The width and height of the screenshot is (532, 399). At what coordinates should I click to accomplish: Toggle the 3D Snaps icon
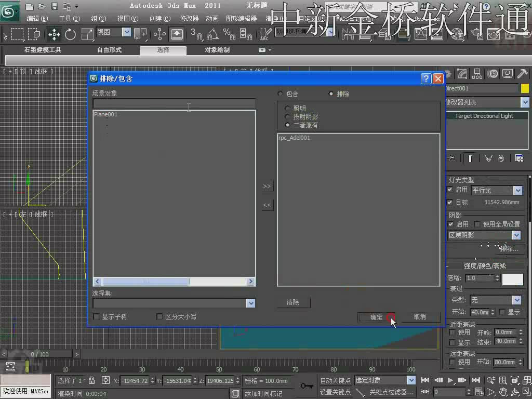click(x=196, y=34)
